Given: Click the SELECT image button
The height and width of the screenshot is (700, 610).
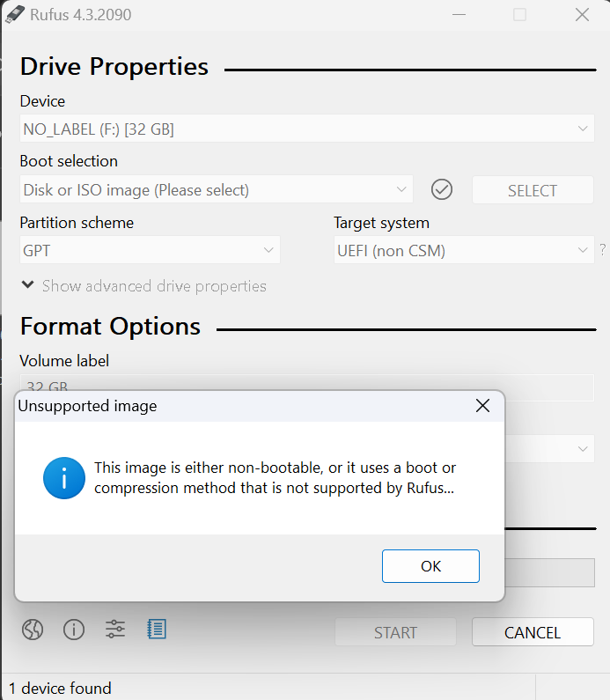Looking at the screenshot, I should (x=533, y=190).
